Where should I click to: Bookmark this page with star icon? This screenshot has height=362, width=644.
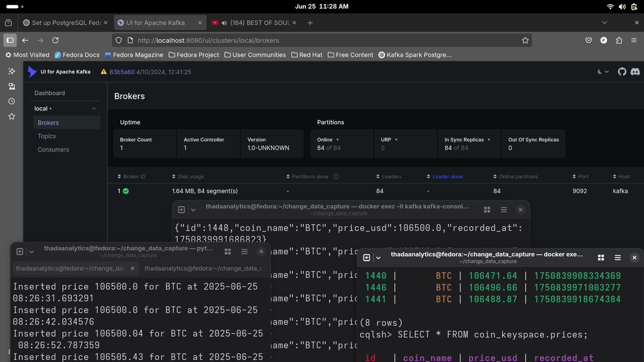[x=525, y=40]
